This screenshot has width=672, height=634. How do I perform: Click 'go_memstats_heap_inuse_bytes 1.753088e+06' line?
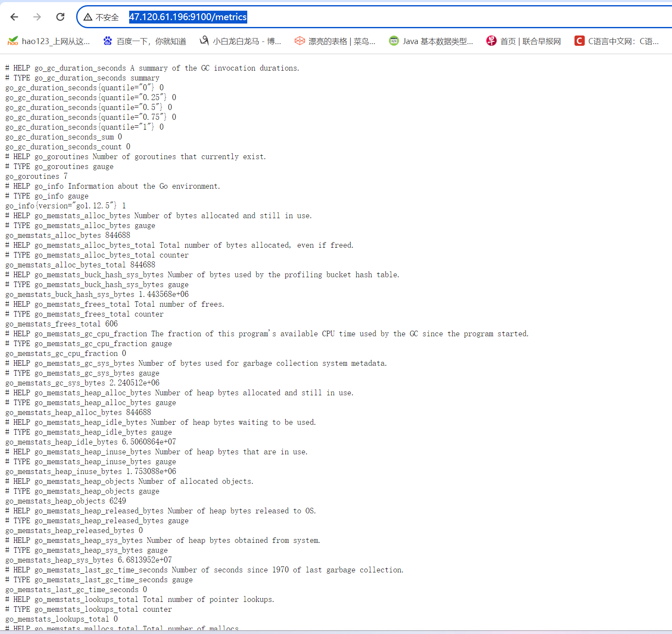pos(91,471)
